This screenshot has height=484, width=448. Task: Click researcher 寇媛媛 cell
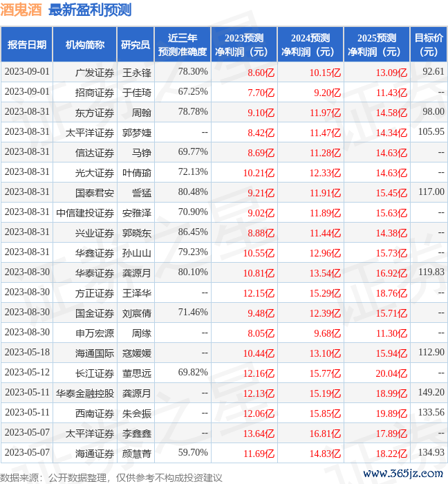coord(137,353)
